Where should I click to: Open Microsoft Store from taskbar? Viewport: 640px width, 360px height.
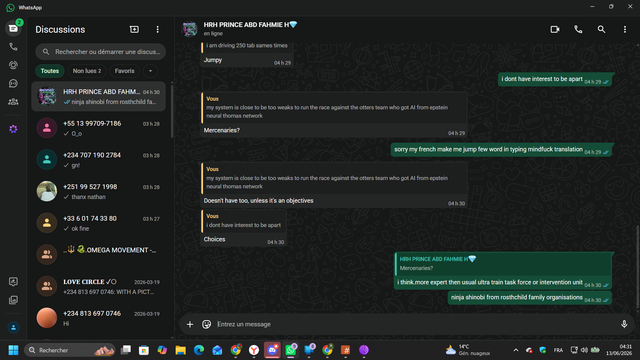144,350
